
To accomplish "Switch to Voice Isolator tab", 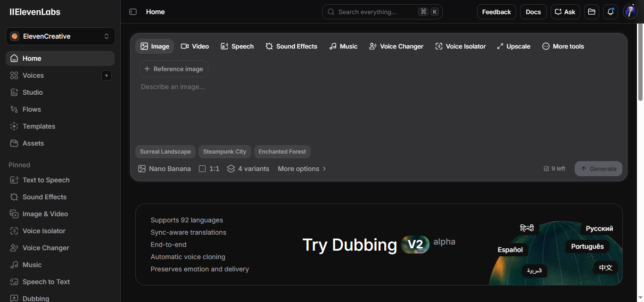I will click(461, 46).
